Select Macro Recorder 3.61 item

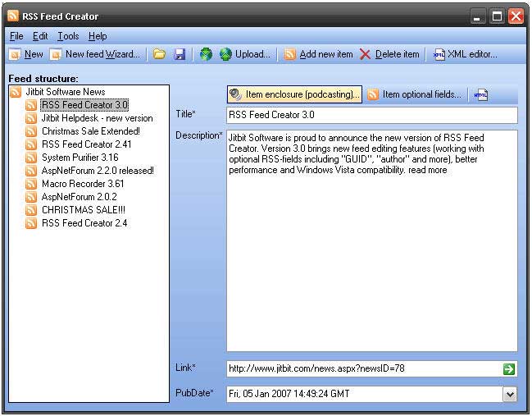tap(83, 184)
